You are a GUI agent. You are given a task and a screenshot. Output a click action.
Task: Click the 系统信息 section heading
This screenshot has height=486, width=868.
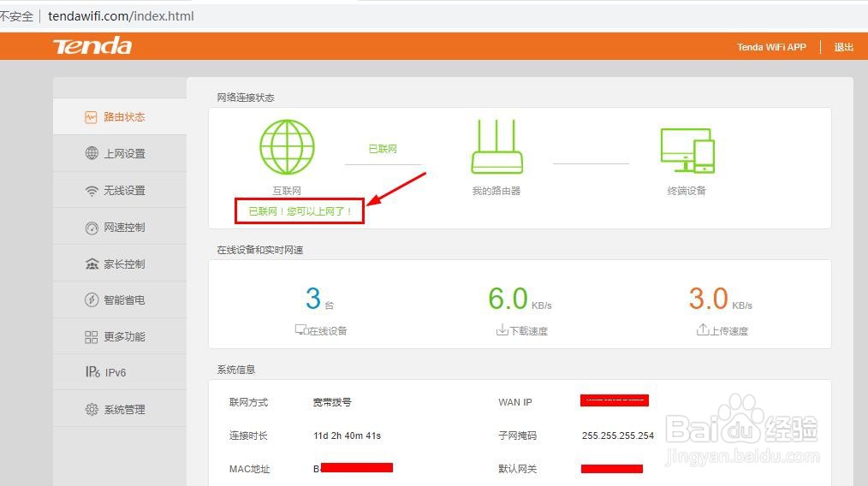click(x=236, y=370)
